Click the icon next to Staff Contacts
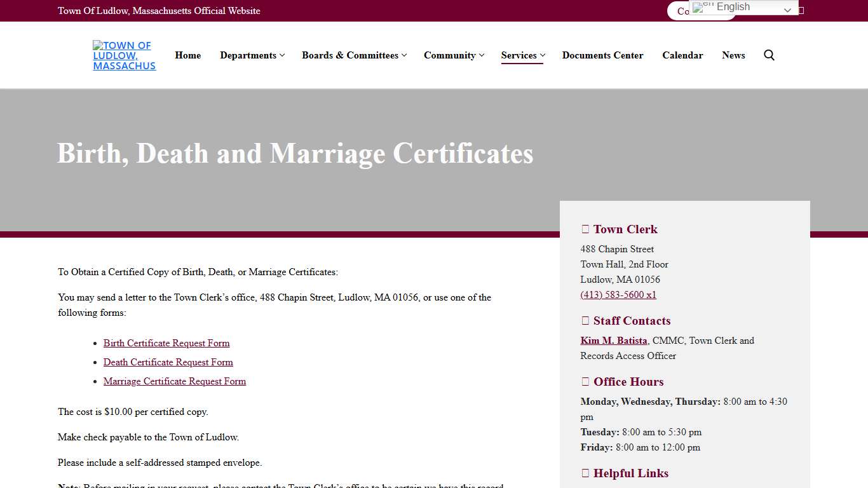 click(x=584, y=321)
